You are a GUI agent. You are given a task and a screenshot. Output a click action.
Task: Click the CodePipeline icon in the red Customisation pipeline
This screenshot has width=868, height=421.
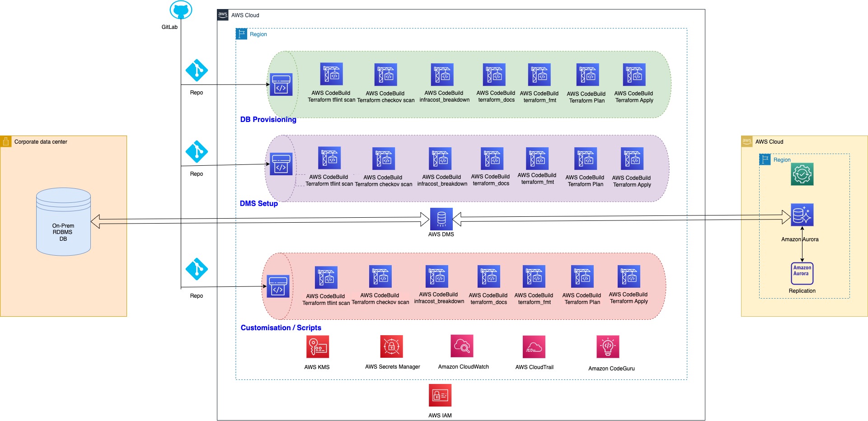coord(278,286)
